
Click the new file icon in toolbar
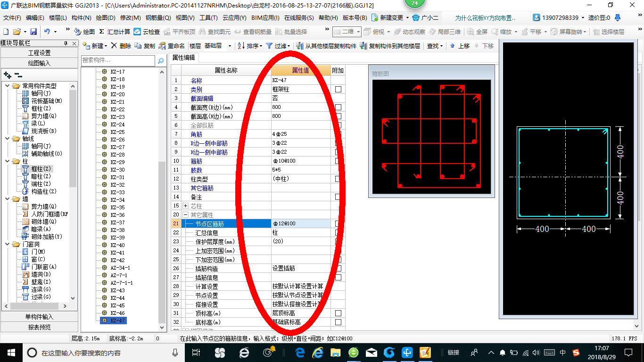click(6, 32)
